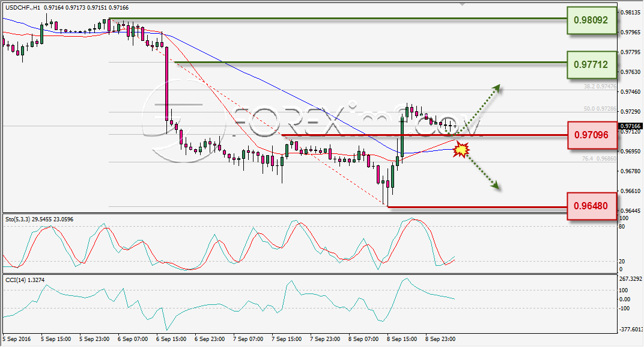Select the 0.96780 price scale label

pos(631,171)
